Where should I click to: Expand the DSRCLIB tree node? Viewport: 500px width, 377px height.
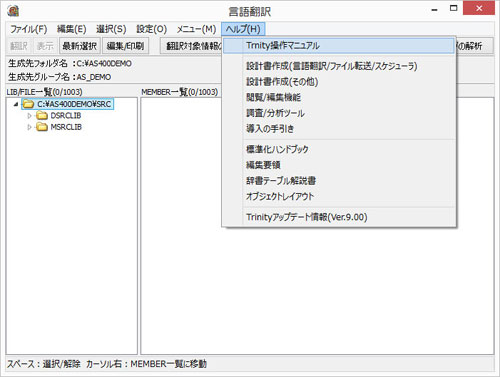point(29,116)
